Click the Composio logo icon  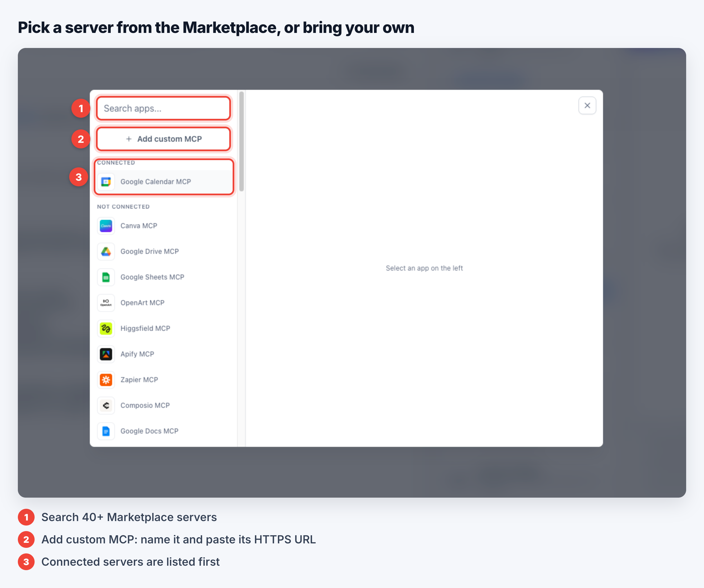(106, 405)
